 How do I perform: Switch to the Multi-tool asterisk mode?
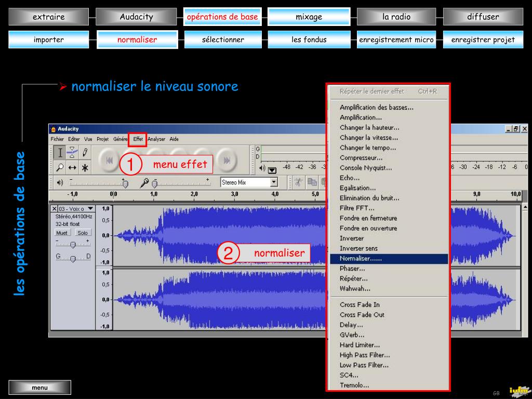[x=85, y=167]
